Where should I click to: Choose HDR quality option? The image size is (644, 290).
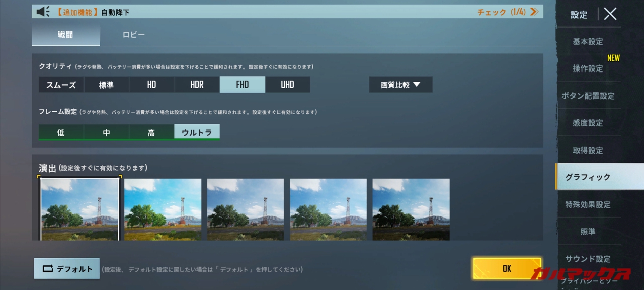pyautogui.click(x=197, y=85)
